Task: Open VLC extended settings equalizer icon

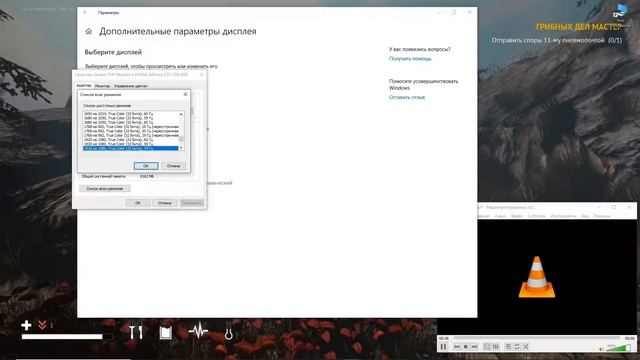Action: (496, 347)
